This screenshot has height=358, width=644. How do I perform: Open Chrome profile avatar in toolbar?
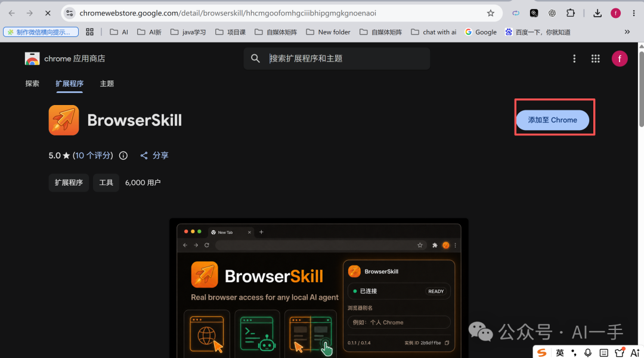point(615,13)
